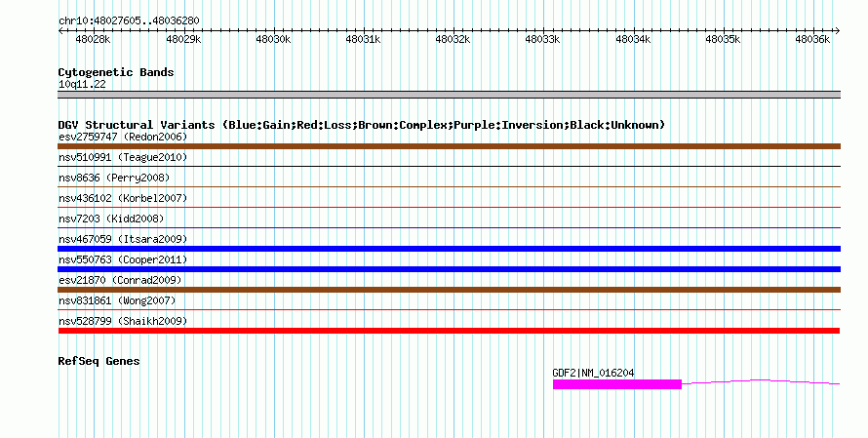868x438 pixels.
Task: Open variant label nsv510991 (Teague2010)
Action: pos(123,157)
